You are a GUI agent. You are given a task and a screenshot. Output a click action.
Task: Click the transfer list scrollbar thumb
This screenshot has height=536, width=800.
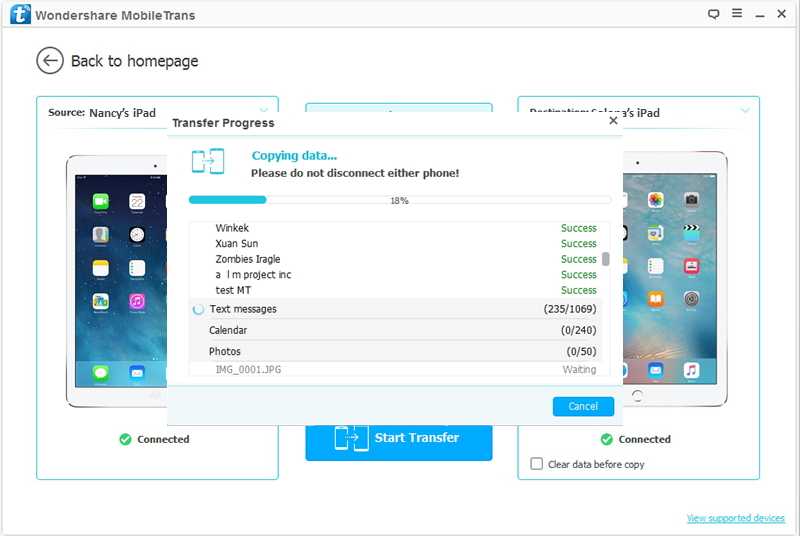click(x=606, y=259)
